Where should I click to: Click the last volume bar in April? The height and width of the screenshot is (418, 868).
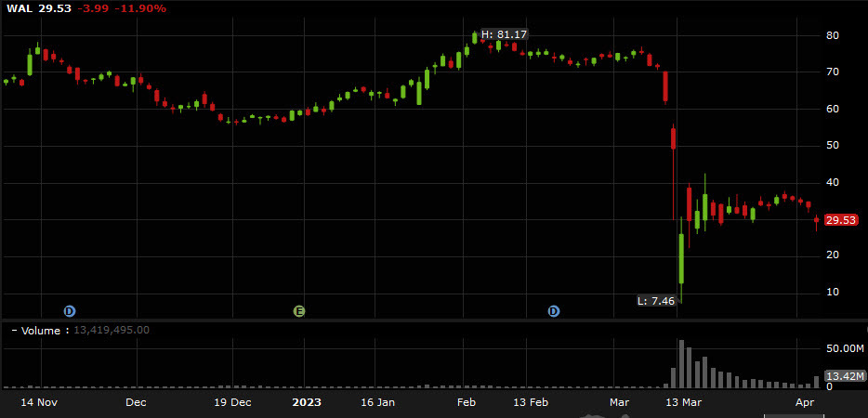coord(816,382)
